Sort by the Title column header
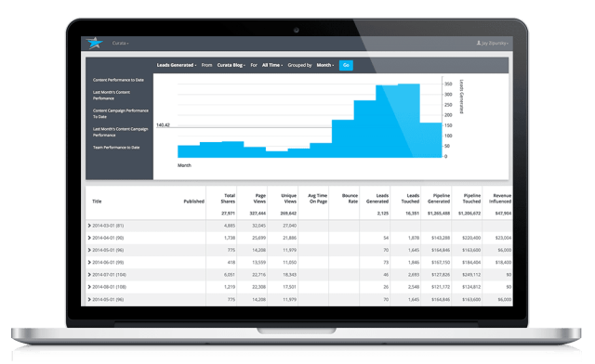This screenshot has height=364, width=595. click(x=97, y=201)
